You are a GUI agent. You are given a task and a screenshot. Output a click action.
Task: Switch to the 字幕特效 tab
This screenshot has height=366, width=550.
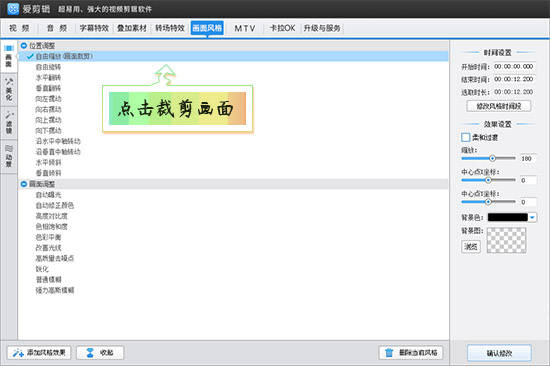94,28
